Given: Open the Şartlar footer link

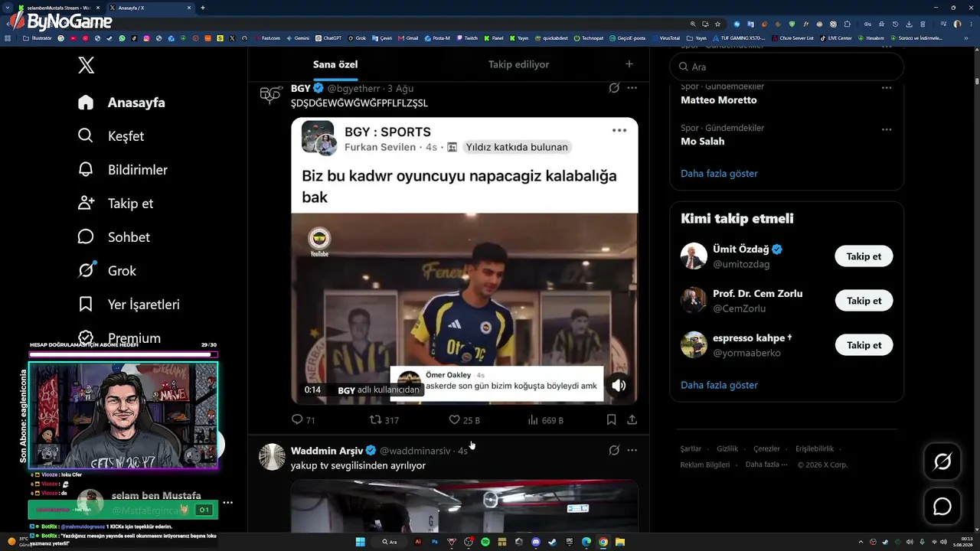Looking at the screenshot, I should click(x=691, y=449).
